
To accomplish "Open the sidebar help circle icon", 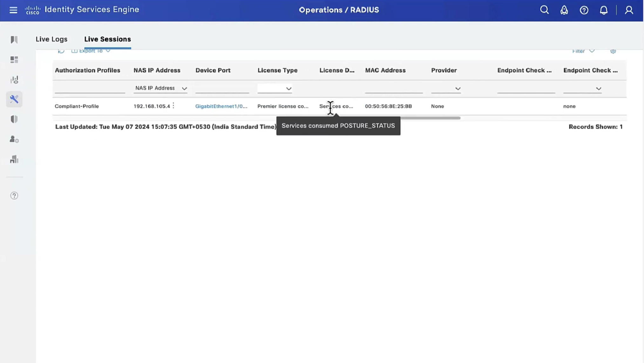I will [x=14, y=195].
